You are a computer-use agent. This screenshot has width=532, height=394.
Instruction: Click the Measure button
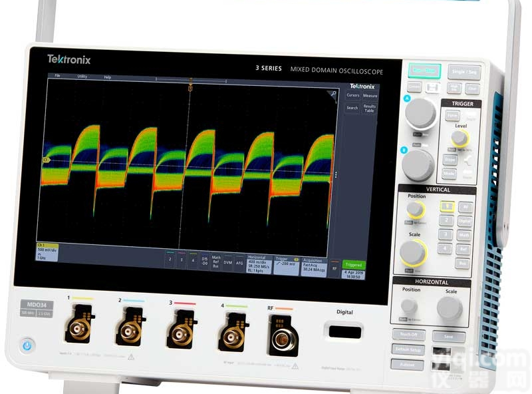click(x=370, y=96)
